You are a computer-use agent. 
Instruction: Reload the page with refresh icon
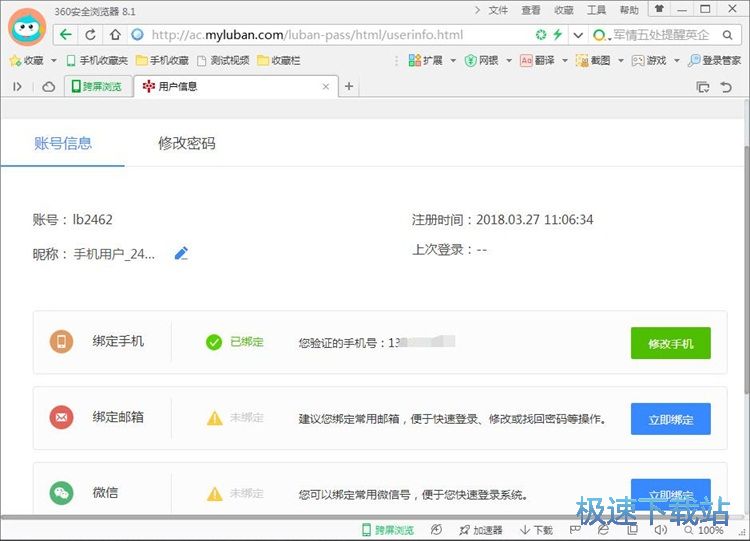[90, 34]
